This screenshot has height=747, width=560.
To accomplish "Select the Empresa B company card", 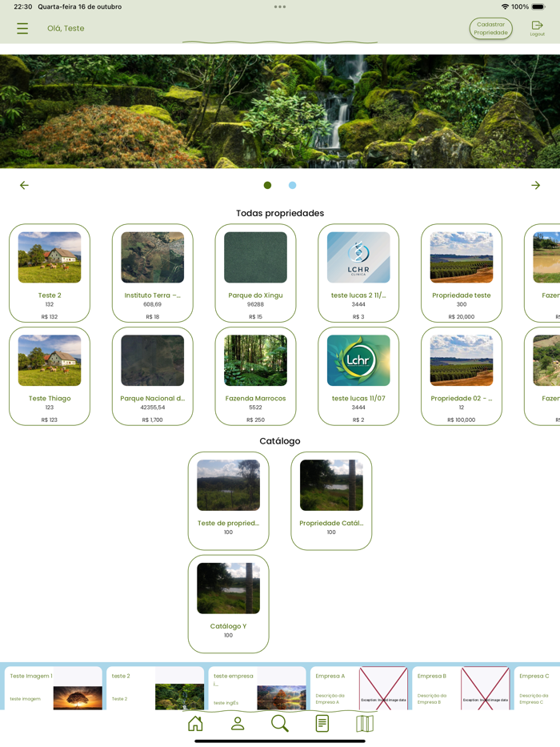I will click(461, 688).
